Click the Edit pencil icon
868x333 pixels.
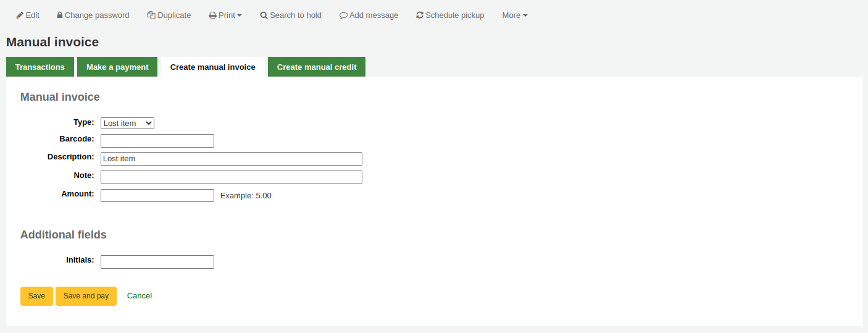pyautogui.click(x=20, y=15)
